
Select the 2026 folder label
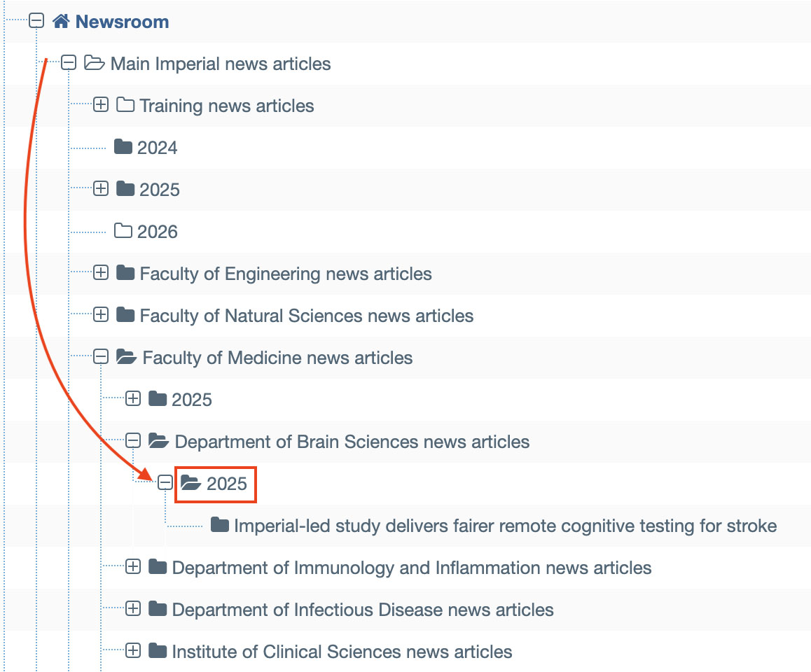(x=157, y=232)
